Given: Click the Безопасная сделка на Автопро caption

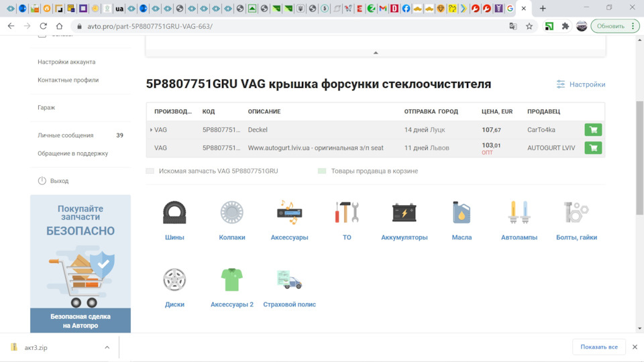Looking at the screenshot, I should 80,321.
